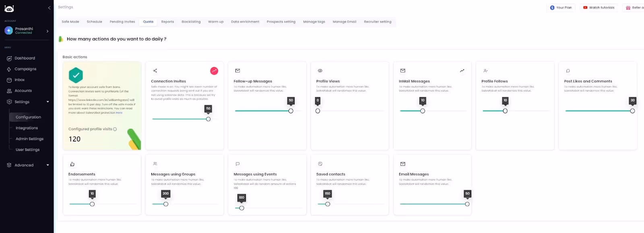Viewport: 644px width, 233px height.
Task: Open User Settings in the sidebar
Action: coord(27,150)
